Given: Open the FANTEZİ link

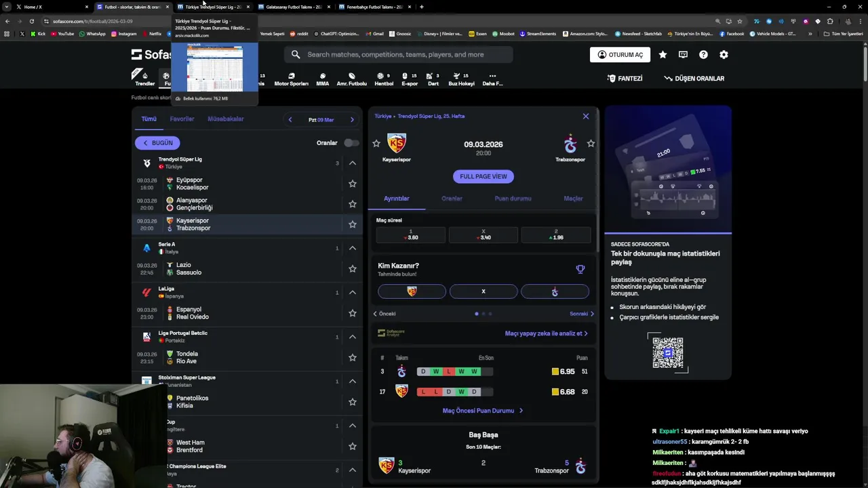Looking at the screenshot, I should (x=625, y=79).
